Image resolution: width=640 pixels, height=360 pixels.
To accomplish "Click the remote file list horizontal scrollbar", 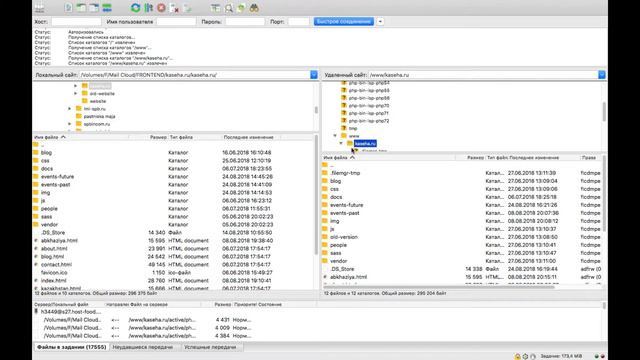I will (x=439, y=287).
